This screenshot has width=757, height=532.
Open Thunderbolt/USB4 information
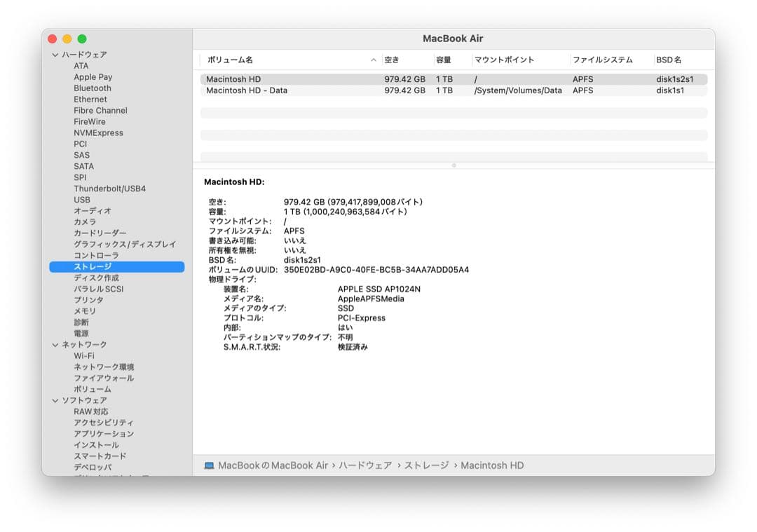tap(109, 189)
